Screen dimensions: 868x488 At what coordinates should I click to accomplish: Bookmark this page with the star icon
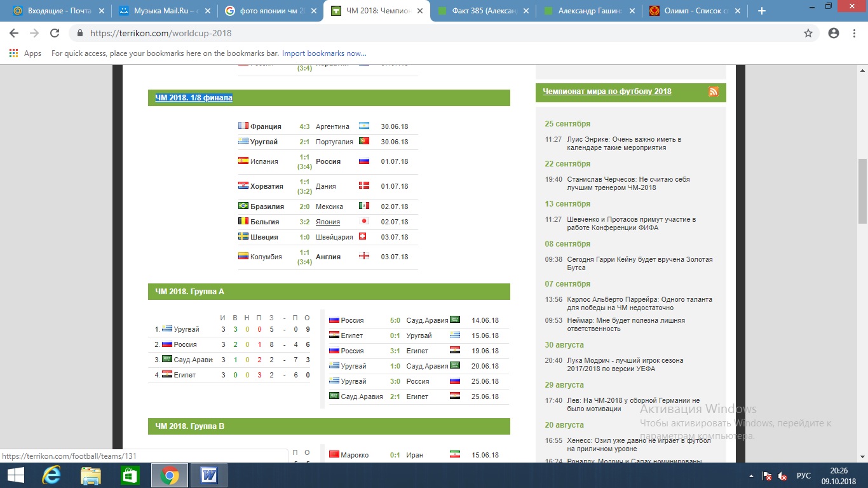808,33
